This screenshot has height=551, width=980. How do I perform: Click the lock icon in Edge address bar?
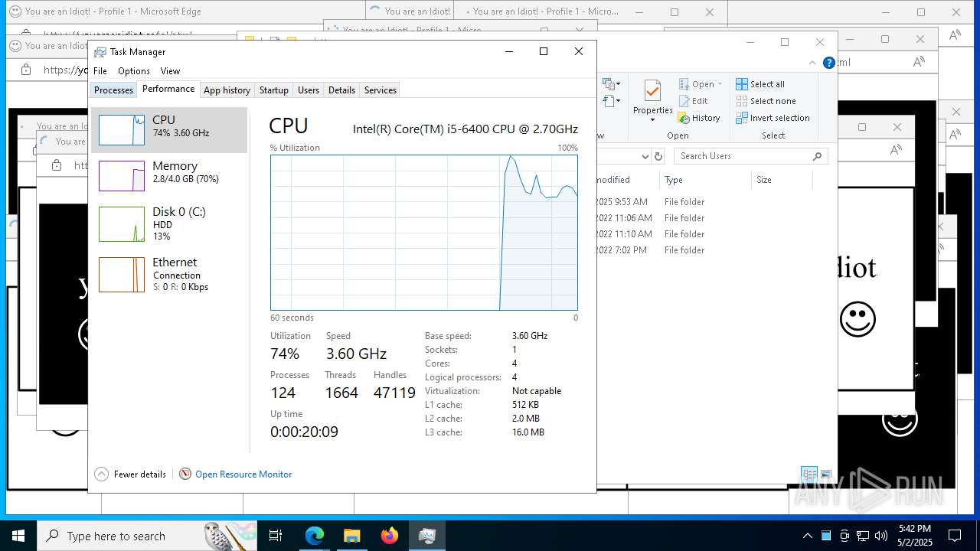coord(26,70)
